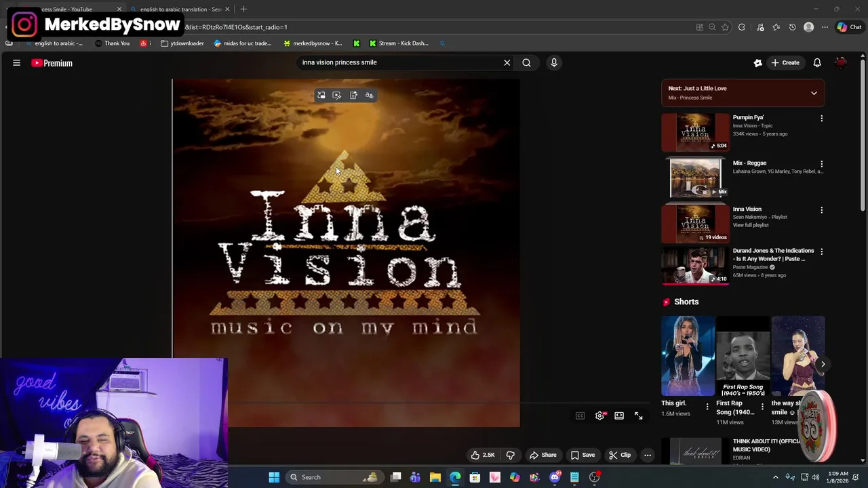Like the video showing 2.5K
The height and width of the screenshot is (488, 868).
pos(483,455)
